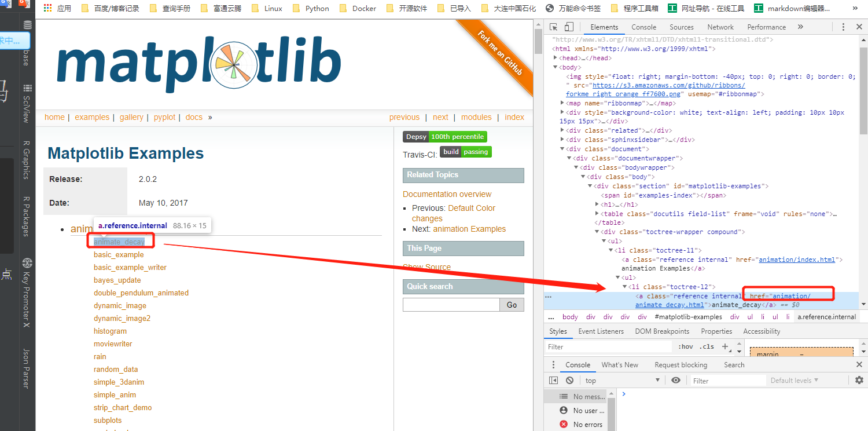This screenshot has height=431, width=868.
Task: Expand the h1 node in the DOM tree
Action: click(x=597, y=204)
